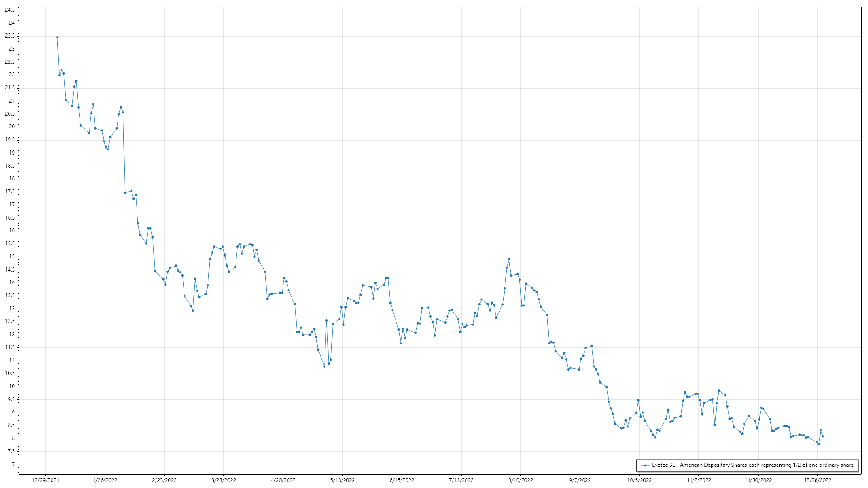868x488 pixels.
Task: Click the blue line marker icon in legend
Action: [645, 465]
